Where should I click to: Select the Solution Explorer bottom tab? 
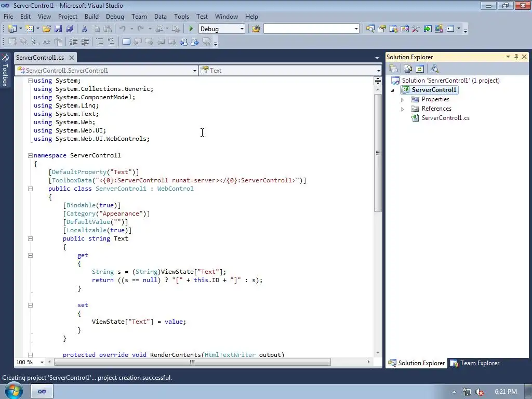click(x=416, y=363)
